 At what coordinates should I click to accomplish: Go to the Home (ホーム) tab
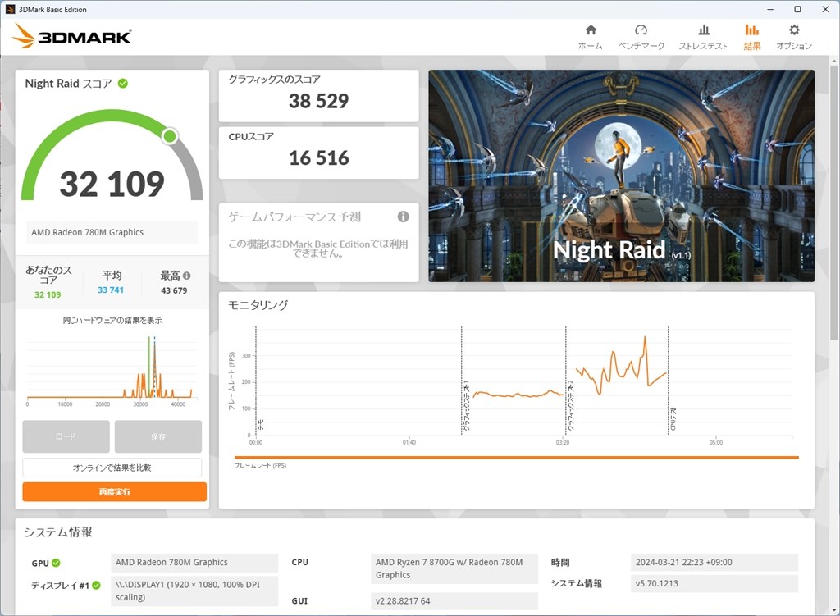tap(590, 37)
